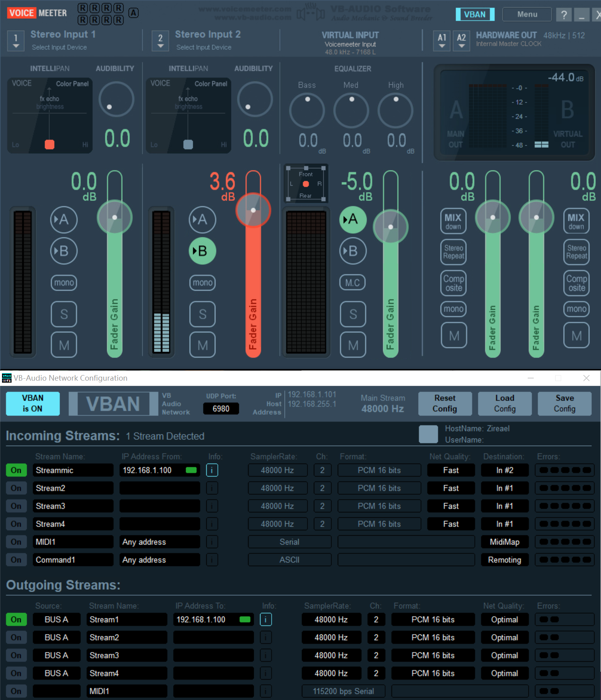
Task: Click the help question mark button
Action: (x=564, y=15)
